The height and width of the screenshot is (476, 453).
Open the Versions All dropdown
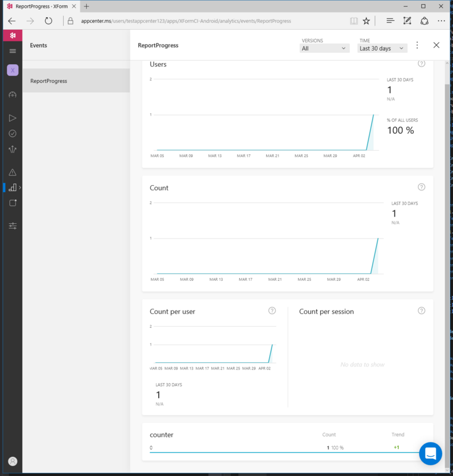(324, 48)
